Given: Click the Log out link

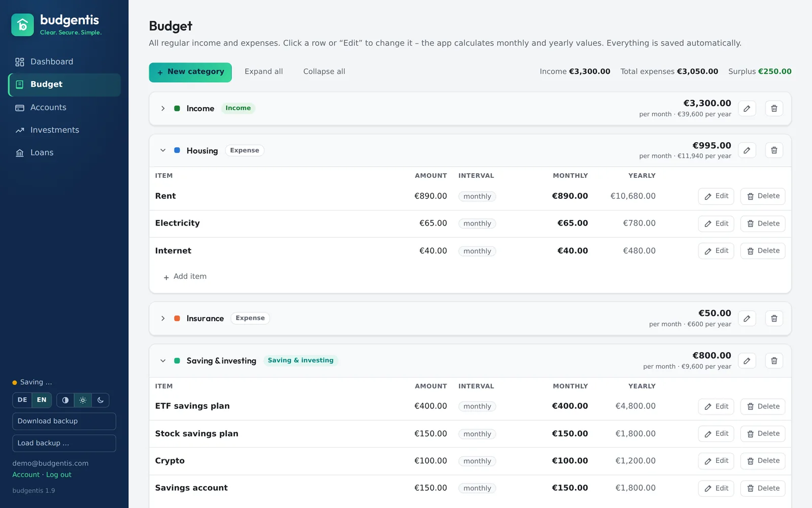Looking at the screenshot, I should [59, 475].
